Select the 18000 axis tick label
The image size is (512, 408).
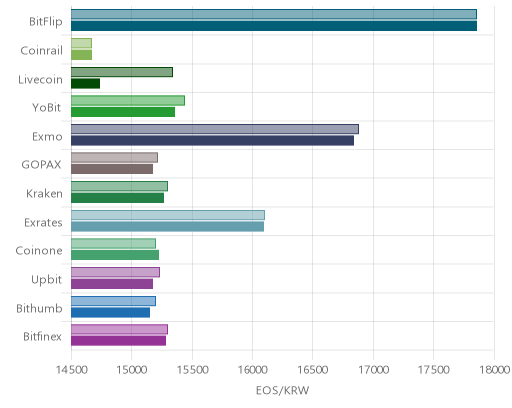(494, 370)
